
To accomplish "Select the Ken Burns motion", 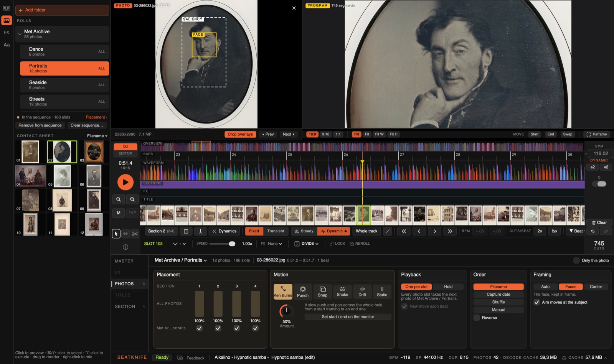I will [x=283, y=292].
